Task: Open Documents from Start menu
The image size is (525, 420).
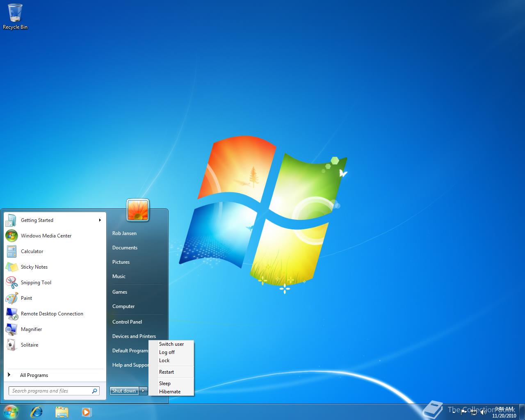Action: coord(125,248)
